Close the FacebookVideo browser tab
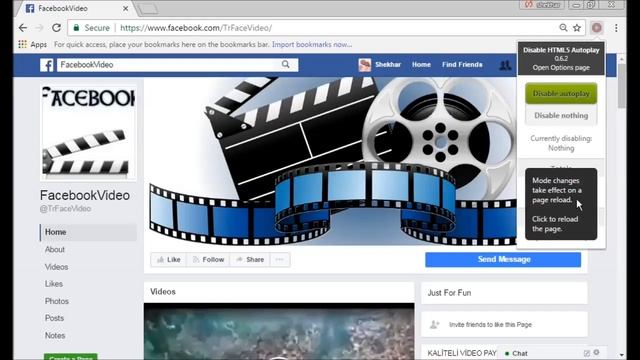 tap(126, 8)
